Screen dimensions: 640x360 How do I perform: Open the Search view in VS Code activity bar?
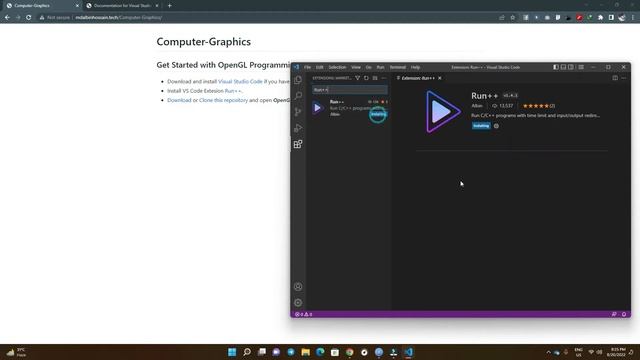pyautogui.click(x=298, y=96)
